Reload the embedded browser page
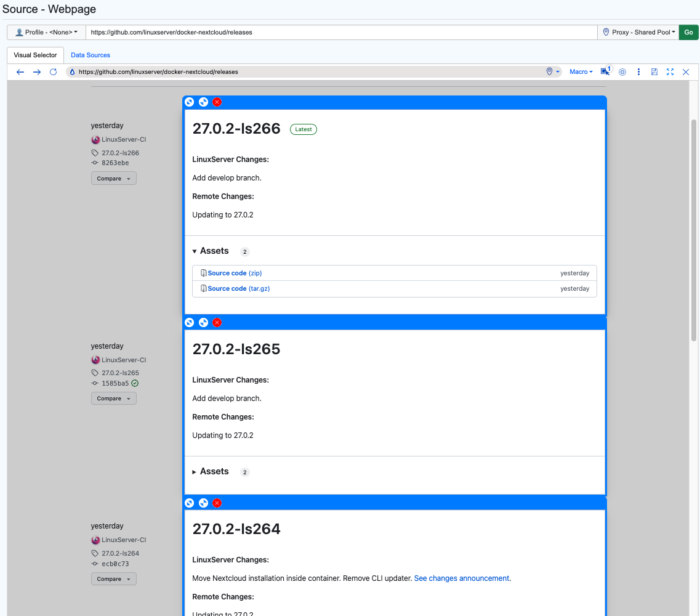The image size is (700, 616). click(53, 72)
